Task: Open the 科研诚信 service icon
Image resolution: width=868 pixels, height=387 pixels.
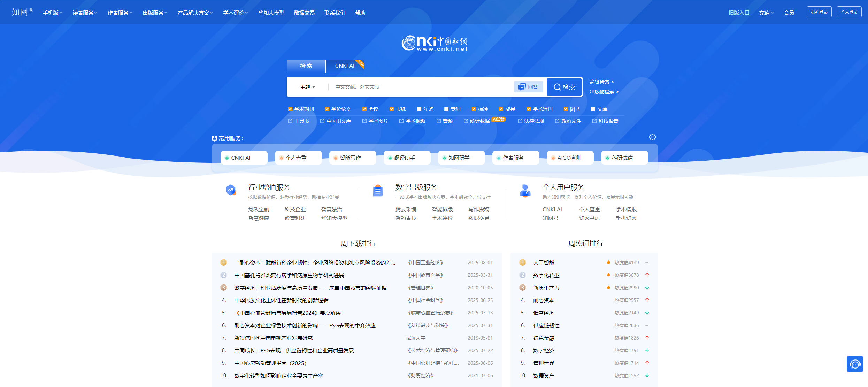Action: [624, 157]
